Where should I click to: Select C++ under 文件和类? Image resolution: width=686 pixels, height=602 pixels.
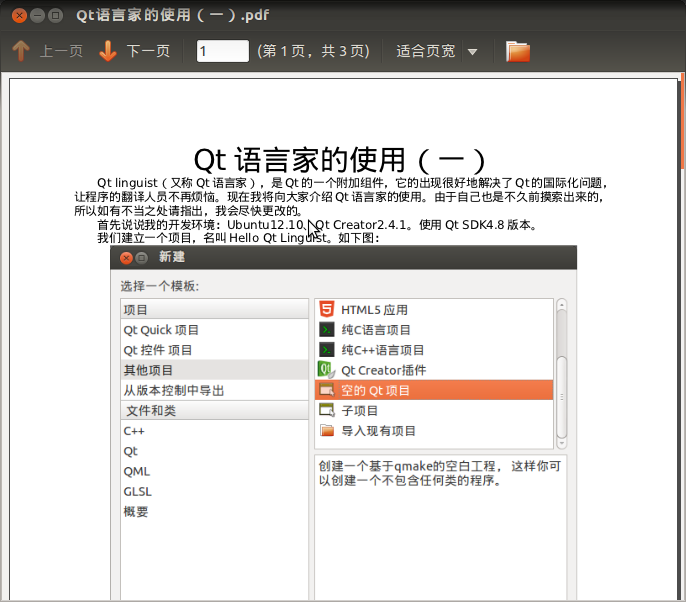coord(214,431)
